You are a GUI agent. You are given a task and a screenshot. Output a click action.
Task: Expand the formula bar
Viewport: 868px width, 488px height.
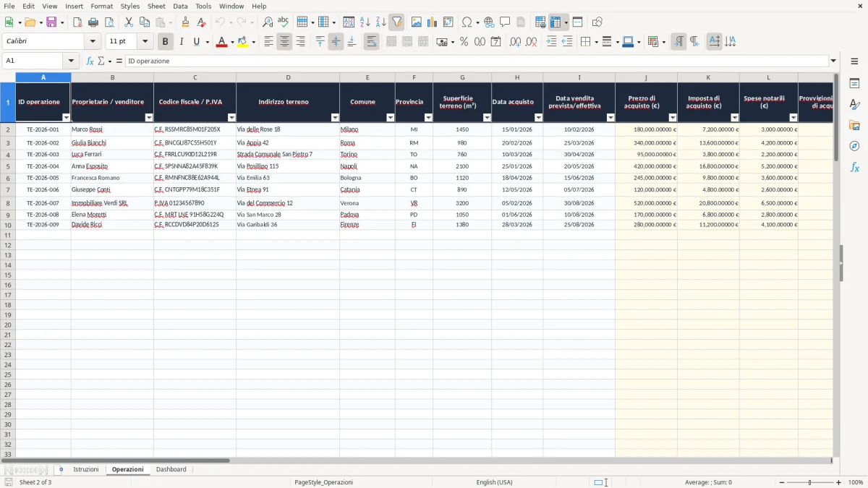pyautogui.click(x=833, y=61)
